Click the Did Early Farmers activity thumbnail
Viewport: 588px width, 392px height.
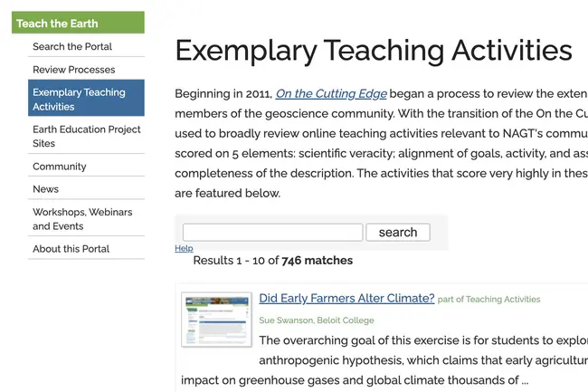click(x=216, y=319)
